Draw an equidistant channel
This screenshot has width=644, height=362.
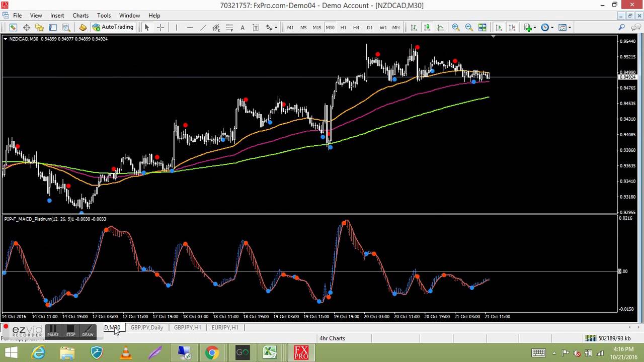216,27
